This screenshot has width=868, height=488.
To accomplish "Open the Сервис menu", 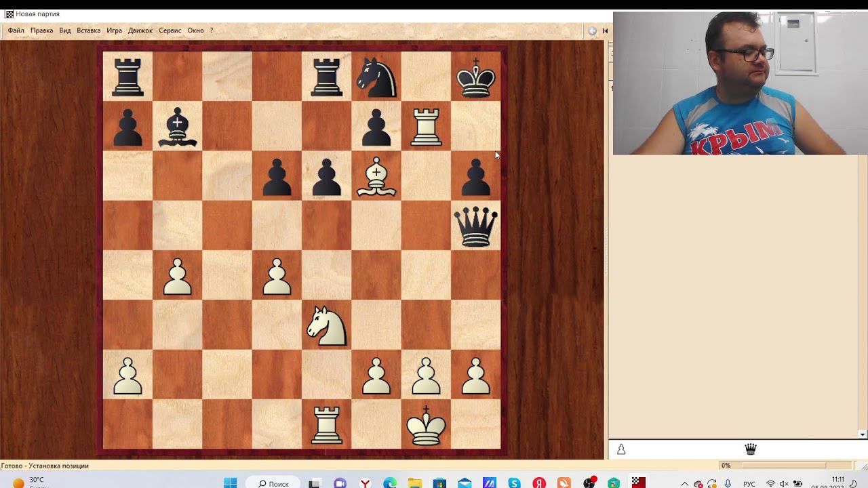I will tap(170, 30).
